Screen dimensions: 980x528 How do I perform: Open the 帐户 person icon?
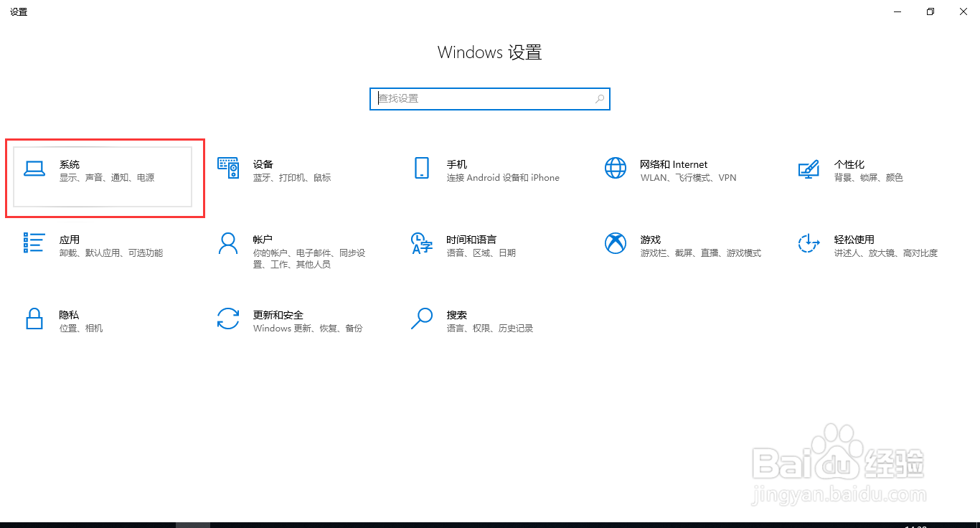[228, 244]
